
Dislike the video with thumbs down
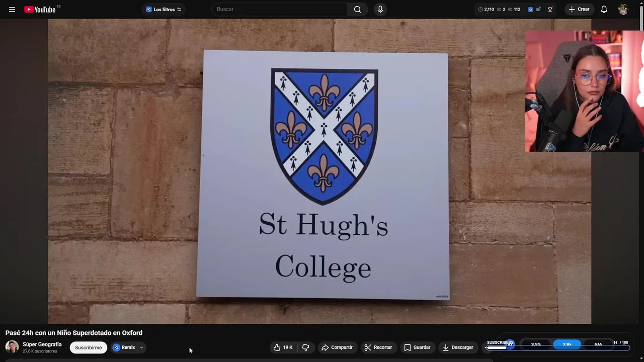(305, 347)
